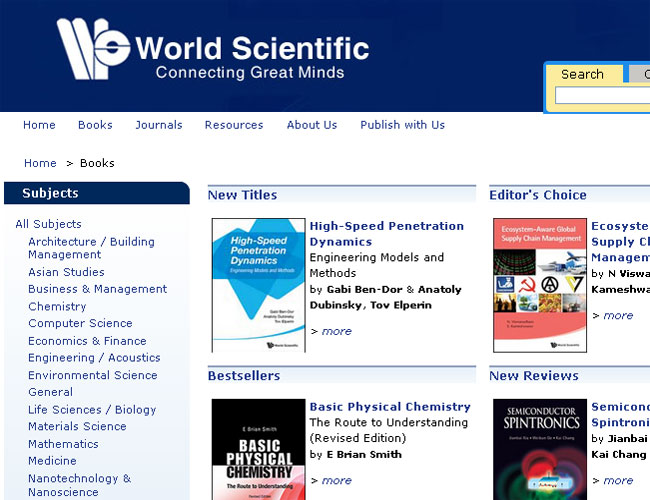The width and height of the screenshot is (650, 500).
Task: Open the Home menu item
Action: point(39,125)
